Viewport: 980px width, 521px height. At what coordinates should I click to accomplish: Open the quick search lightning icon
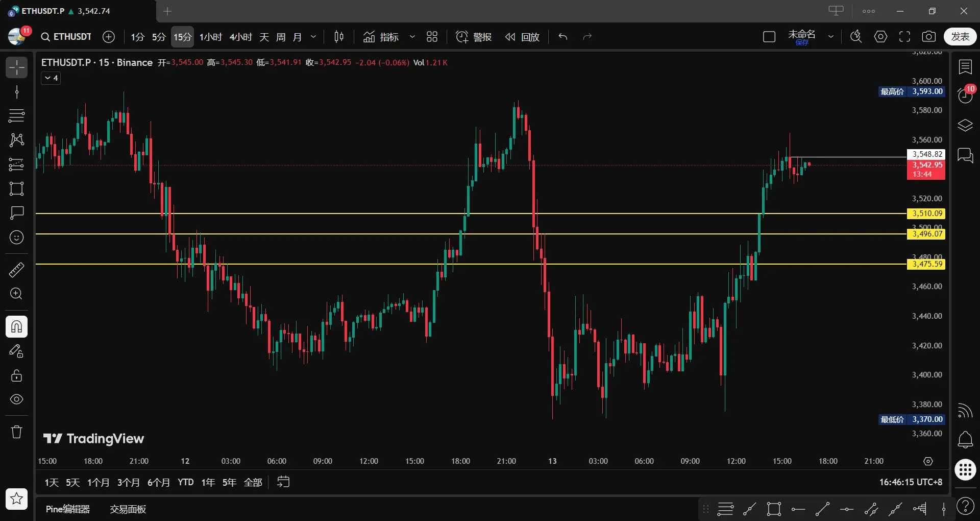tap(856, 37)
